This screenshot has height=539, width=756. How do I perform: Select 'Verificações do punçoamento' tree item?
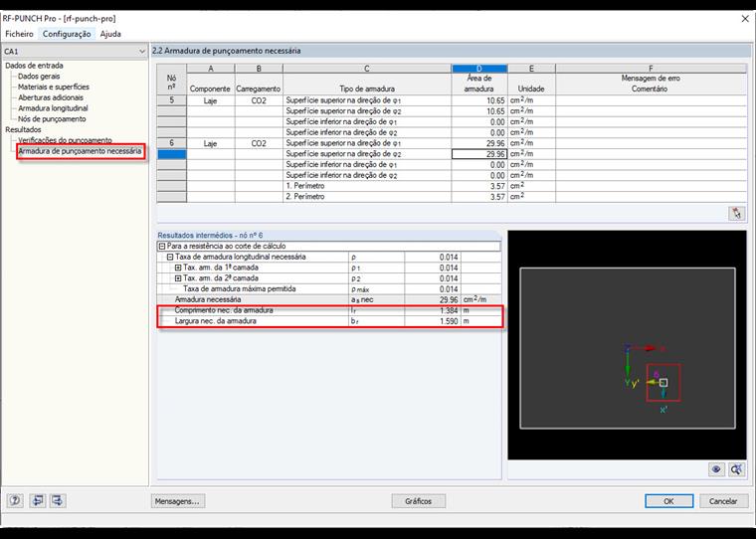click(x=65, y=140)
